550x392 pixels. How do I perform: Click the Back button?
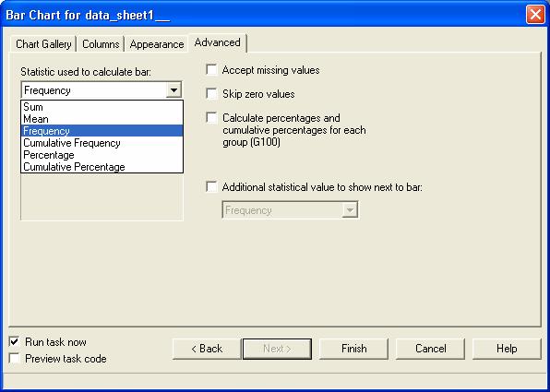(x=207, y=349)
